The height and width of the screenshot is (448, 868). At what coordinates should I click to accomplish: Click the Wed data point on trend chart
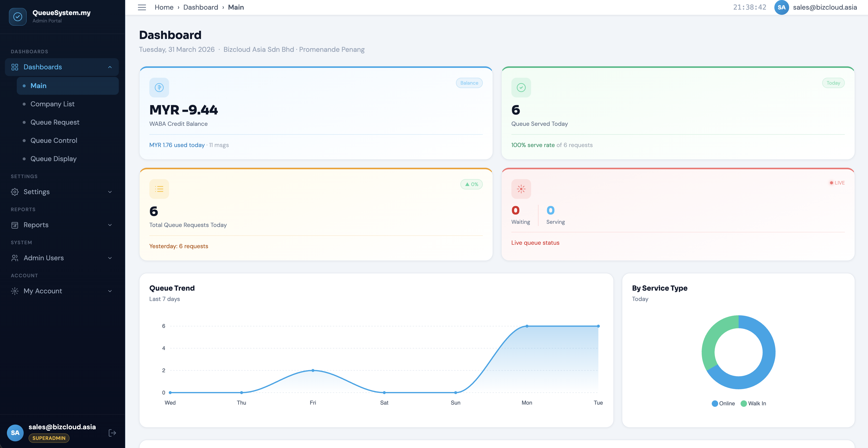[170, 393]
